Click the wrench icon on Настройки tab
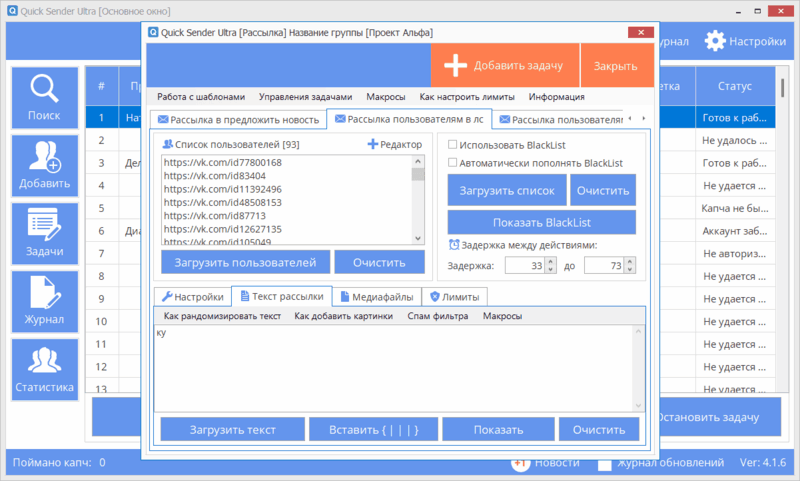Screen dimensions: 800x481 [x=167, y=296]
